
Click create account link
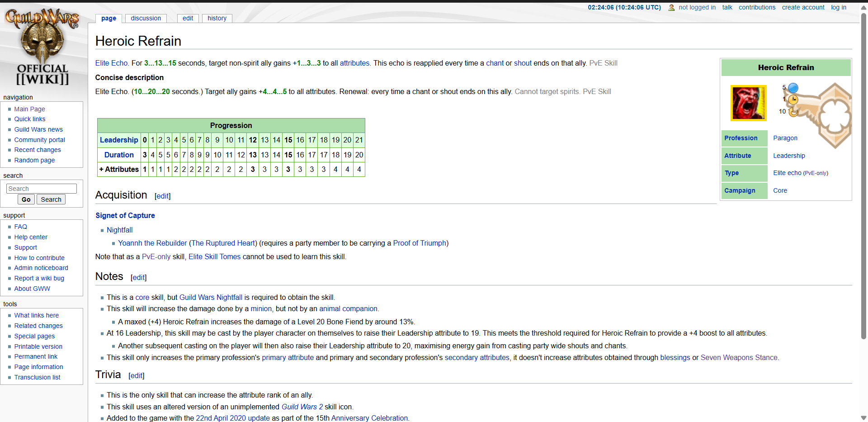tap(803, 7)
